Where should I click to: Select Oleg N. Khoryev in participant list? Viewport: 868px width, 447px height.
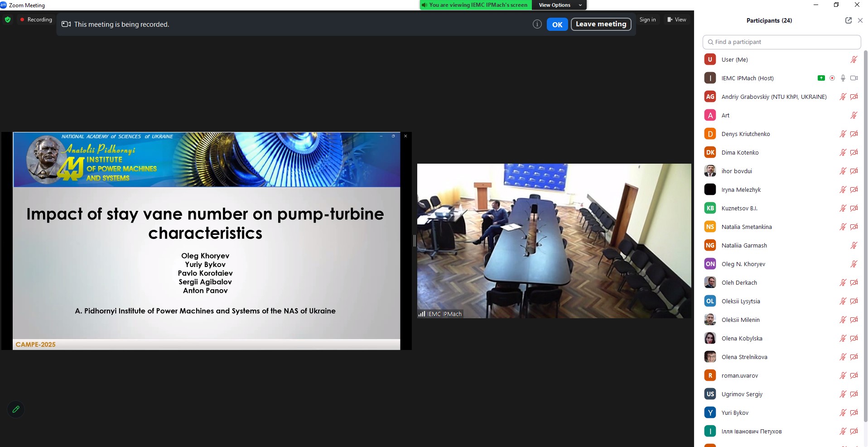(x=743, y=264)
